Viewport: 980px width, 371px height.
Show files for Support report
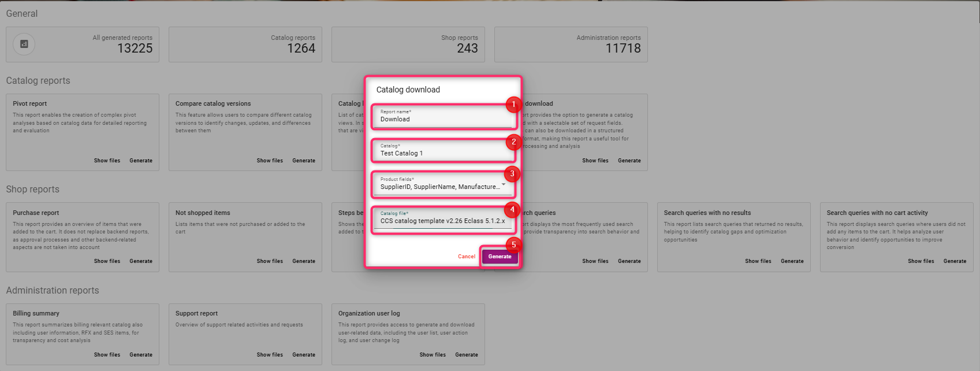pyautogui.click(x=270, y=355)
